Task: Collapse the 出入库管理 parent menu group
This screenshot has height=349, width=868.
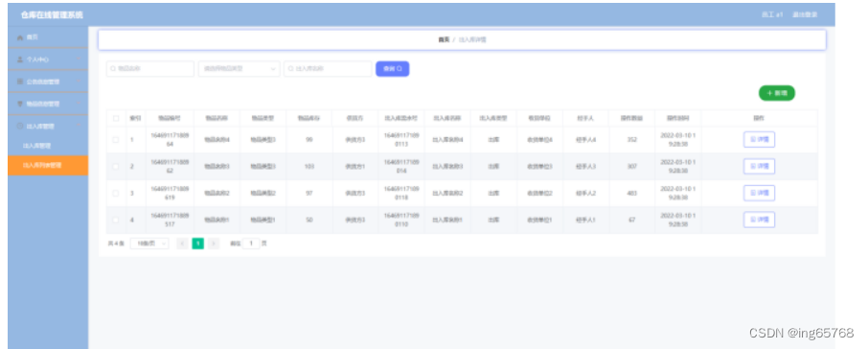Action: 48,126
